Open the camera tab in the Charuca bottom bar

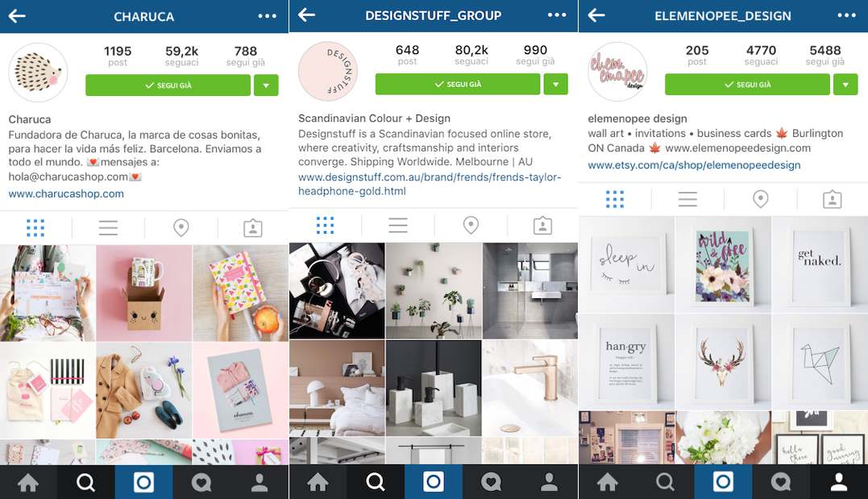pyautogui.click(x=144, y=482)
